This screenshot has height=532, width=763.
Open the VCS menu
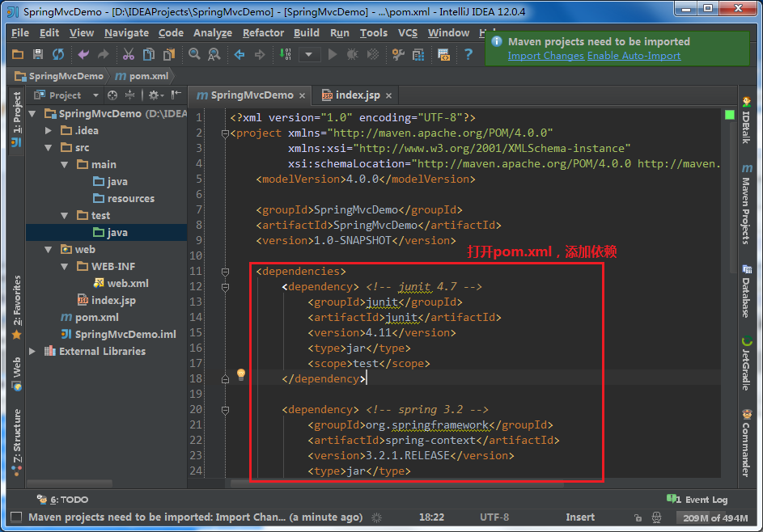(408, 32)
